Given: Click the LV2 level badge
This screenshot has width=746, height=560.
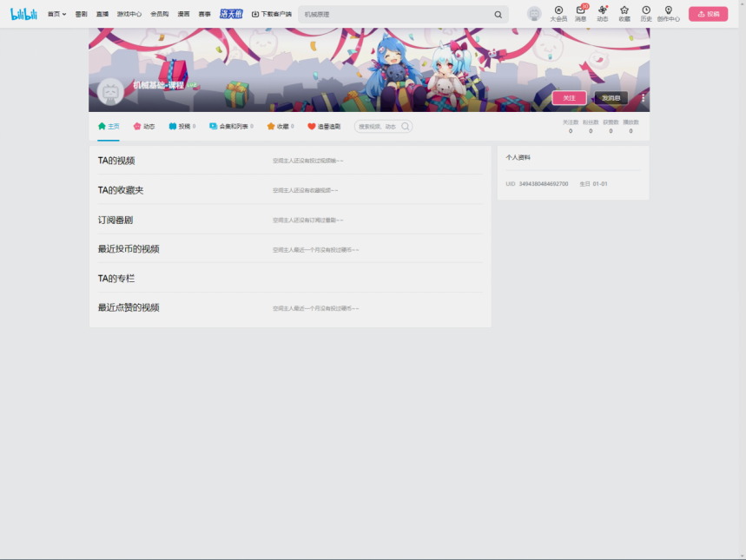Looking at the screenshot, I should pyautogui.click(x=192, y=85).
